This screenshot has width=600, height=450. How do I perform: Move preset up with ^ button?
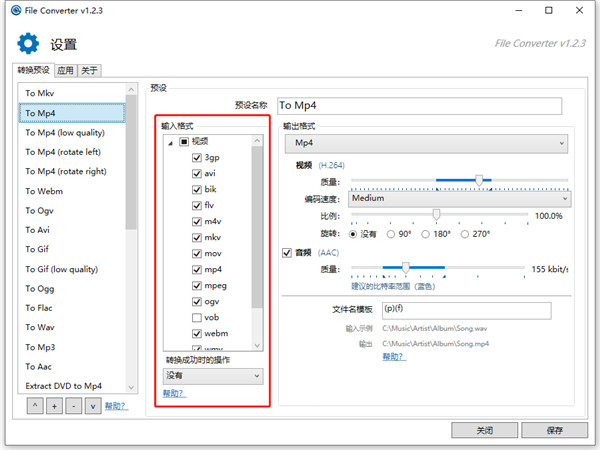[35, 406]
